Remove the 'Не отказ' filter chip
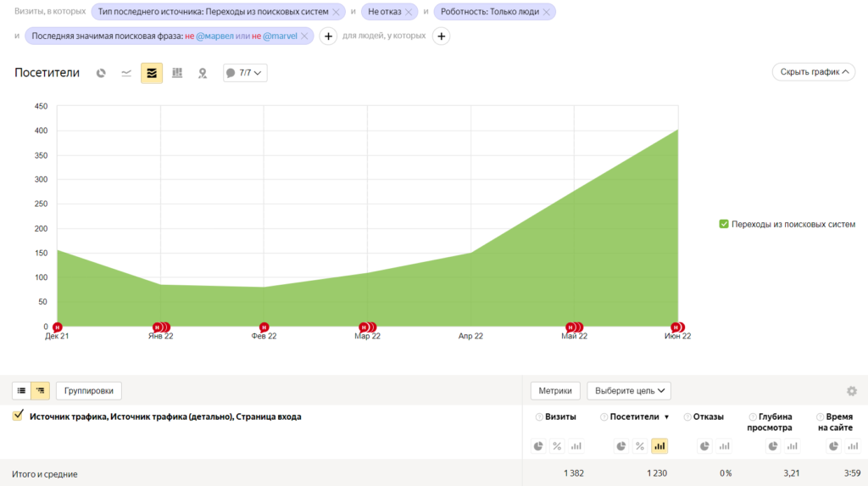This screenshot has height=486, width=868. (409, 12)
